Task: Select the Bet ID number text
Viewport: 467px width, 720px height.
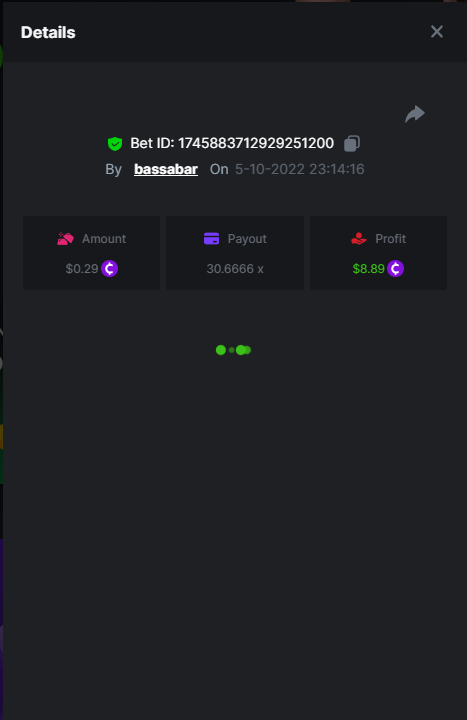Action: coord(256,143)
